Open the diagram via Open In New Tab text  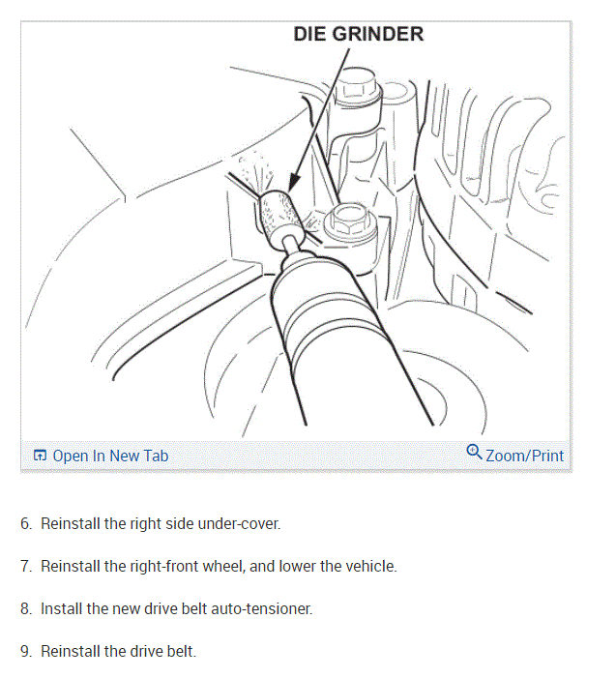pyautogui.click(x=110, y=456)
